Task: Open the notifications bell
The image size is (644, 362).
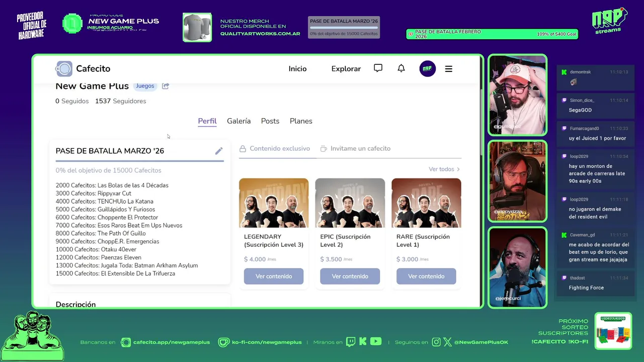Action: pos(401,68)
